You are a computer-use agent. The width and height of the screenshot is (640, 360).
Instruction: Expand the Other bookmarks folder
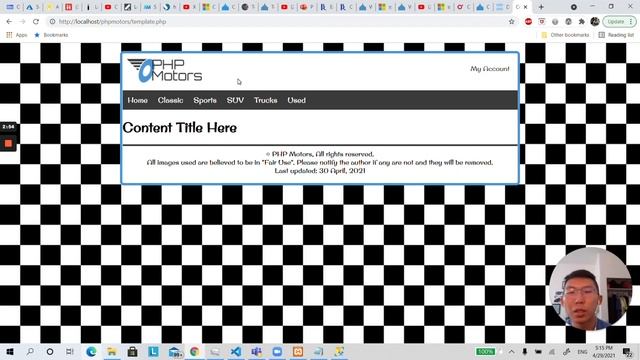click(565, 35)
